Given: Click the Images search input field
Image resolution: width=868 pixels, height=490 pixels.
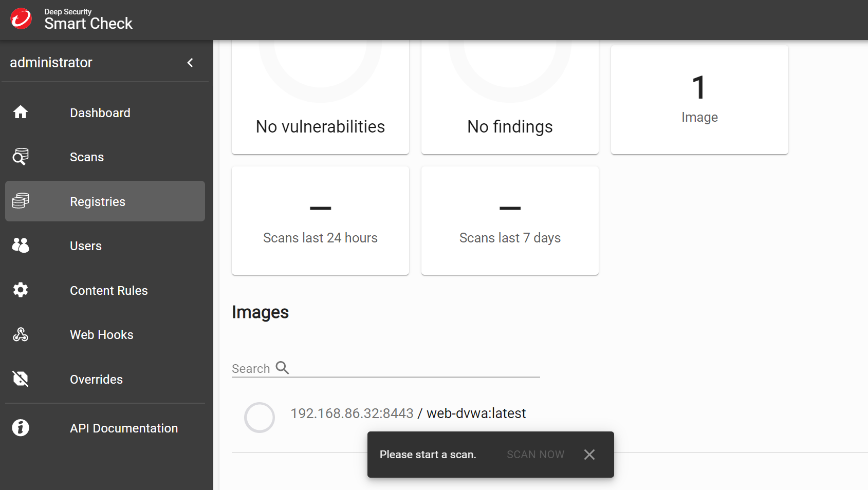Looking at the screenshot, I should point(385,368).
